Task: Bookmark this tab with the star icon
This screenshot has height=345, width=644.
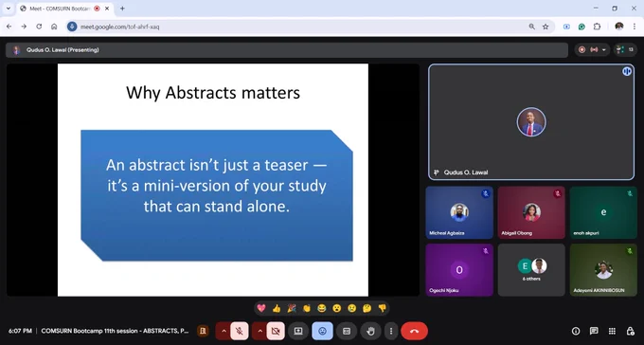Action: (546, 27)
